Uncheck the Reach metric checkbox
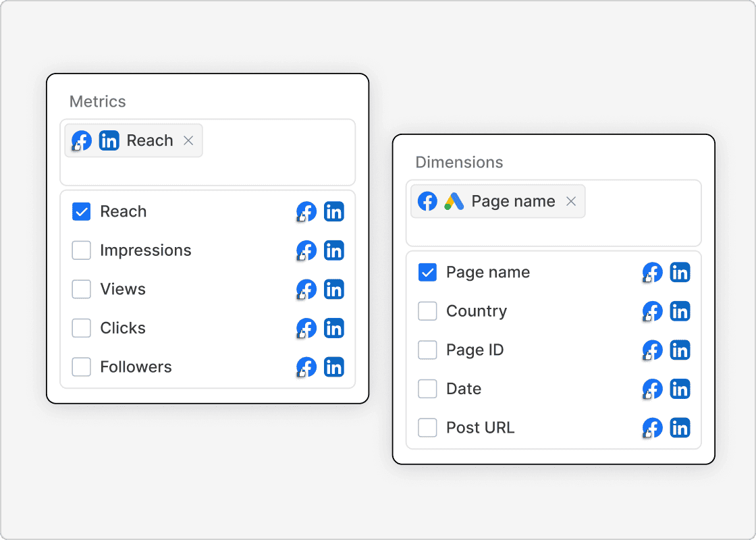 pyautogui.click(x=81, y=211)
